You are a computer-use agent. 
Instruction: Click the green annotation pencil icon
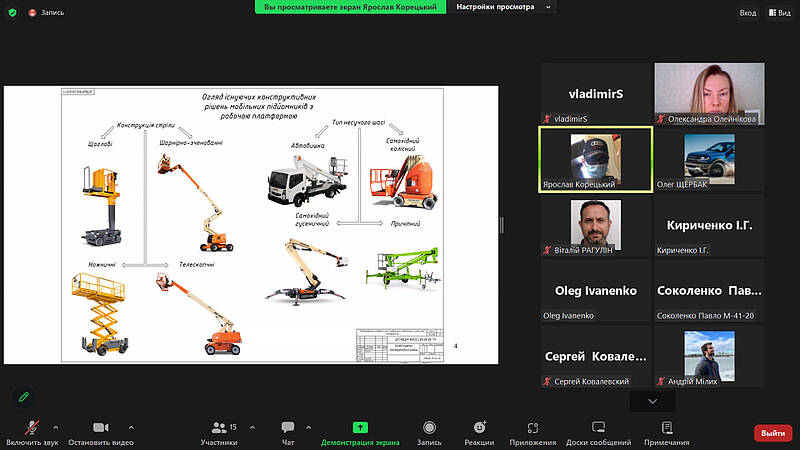tap(23, 397)
